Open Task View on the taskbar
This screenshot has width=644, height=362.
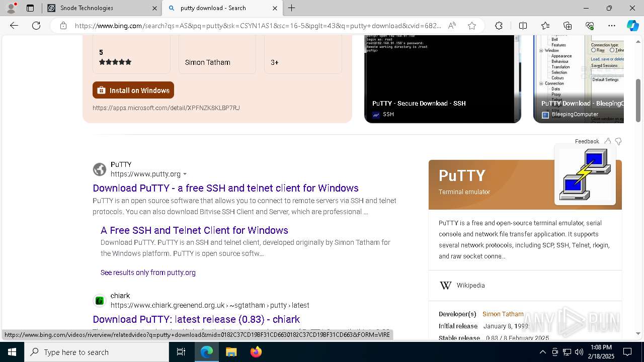click(181, 352)
